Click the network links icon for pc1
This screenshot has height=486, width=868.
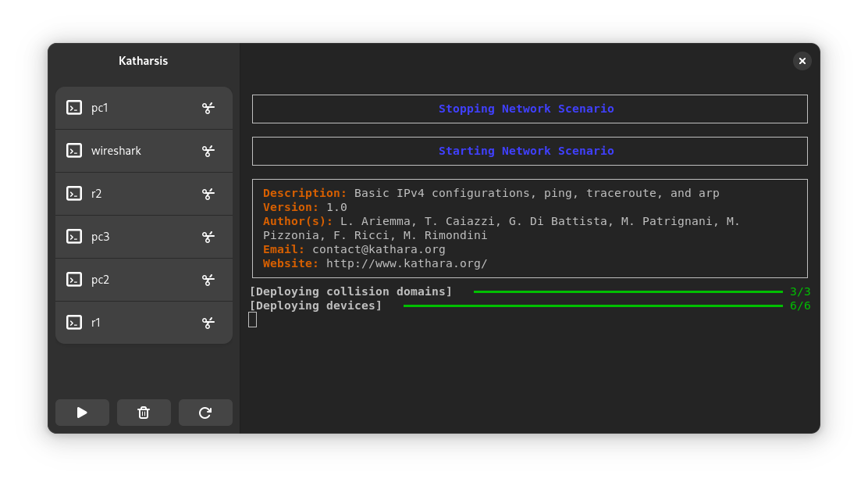click(208, 108)
